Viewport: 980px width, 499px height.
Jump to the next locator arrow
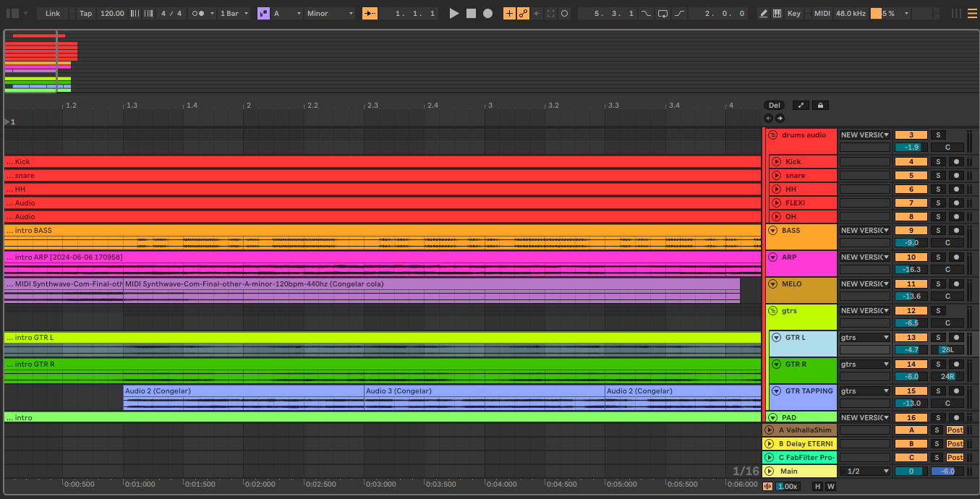pos(780,118)
